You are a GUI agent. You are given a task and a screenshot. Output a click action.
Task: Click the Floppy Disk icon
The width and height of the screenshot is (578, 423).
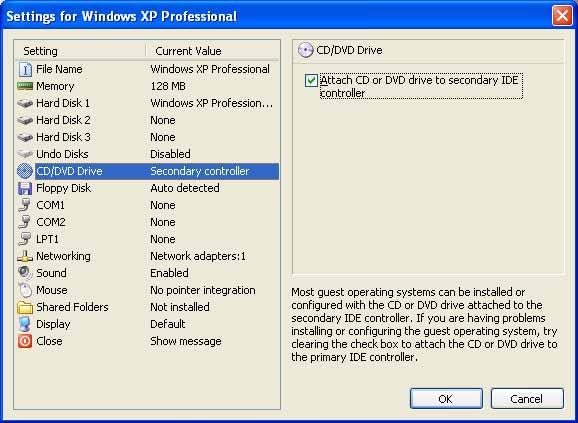pyautogui.click(x=25, y=188)
